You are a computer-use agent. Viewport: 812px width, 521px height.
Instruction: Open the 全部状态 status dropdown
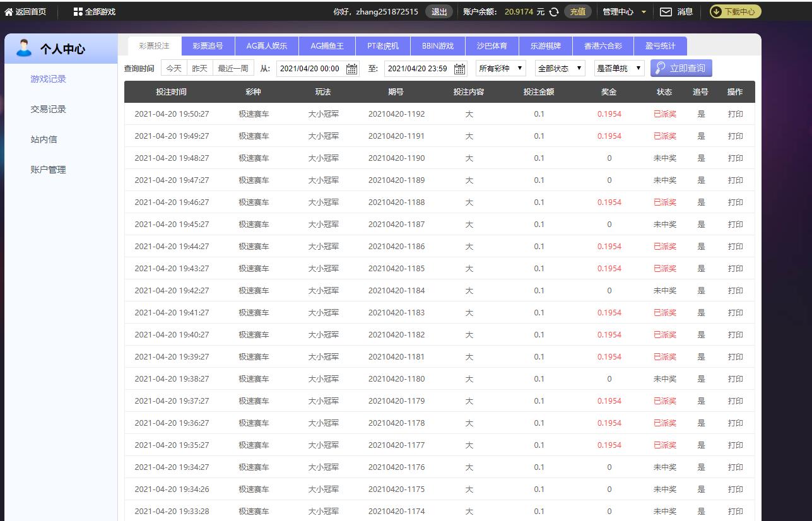pyautogui.click(x=560, y=68)
